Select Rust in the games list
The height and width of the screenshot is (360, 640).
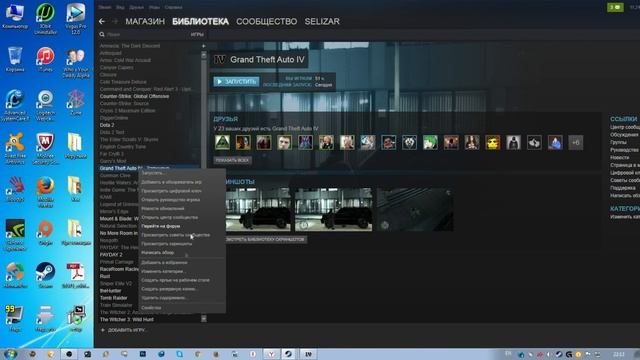[105, 276]
